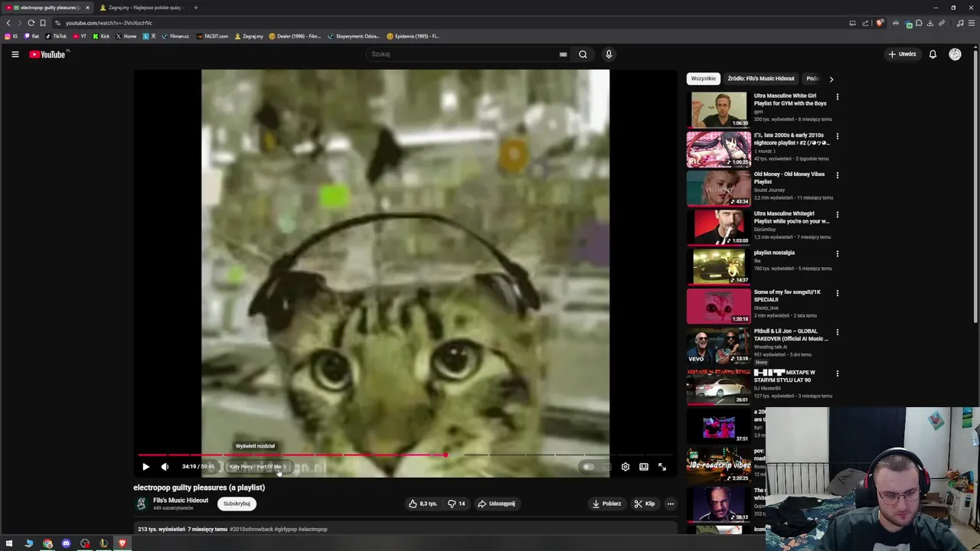Screen dimensions: 980x551
Task: Open options for Ultra Masculine White Girl playlist
Action: [x=837, y=97]
